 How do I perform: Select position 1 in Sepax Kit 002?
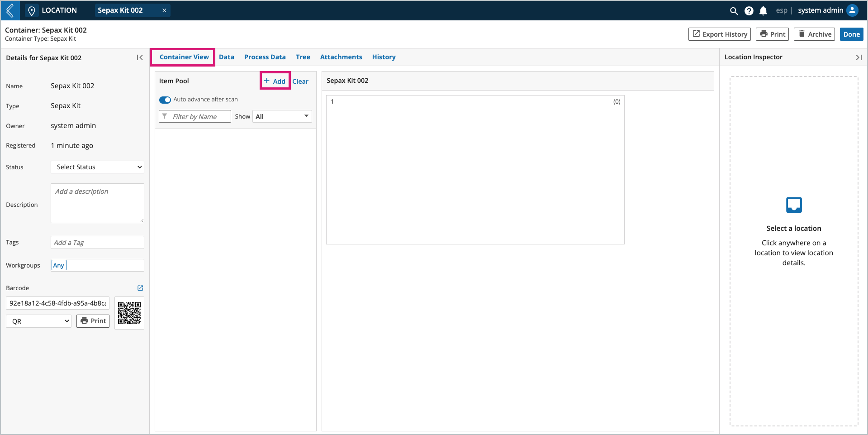pos(475,170)
